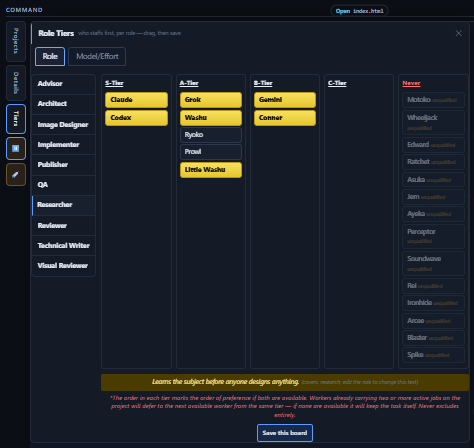Select the Publisher role
Image resolution: width=474 pixels, height=448 pixels.
click(x=64, y=165)
